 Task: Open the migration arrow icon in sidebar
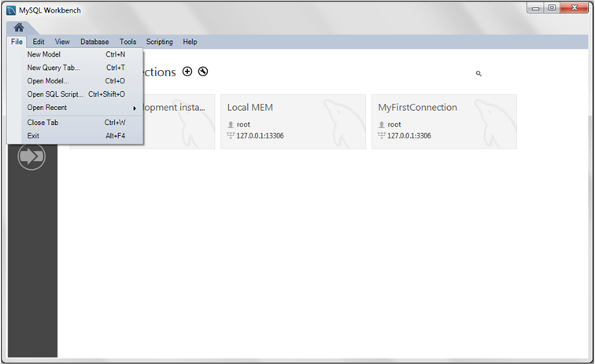[x=31, y=156]
